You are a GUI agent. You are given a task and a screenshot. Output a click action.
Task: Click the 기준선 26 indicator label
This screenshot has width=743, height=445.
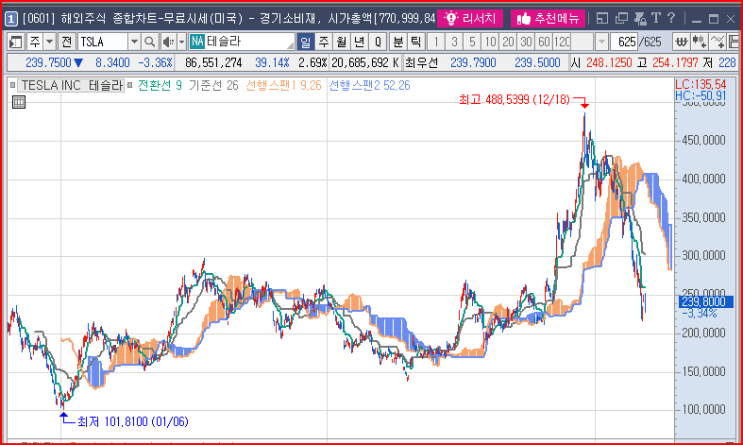(x=213, y=86)
